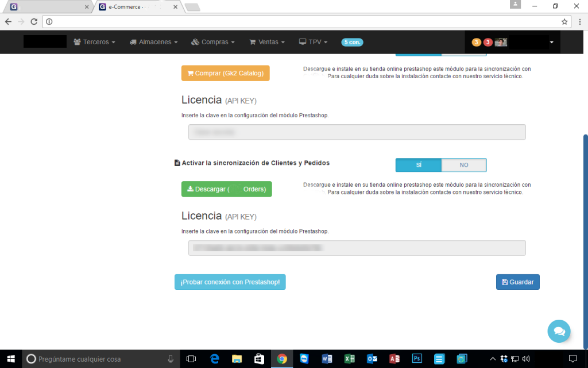The width and height of the screenshot is (588, 368).
Task: Click the user avatar in the navbar
Action: (501, 42)
